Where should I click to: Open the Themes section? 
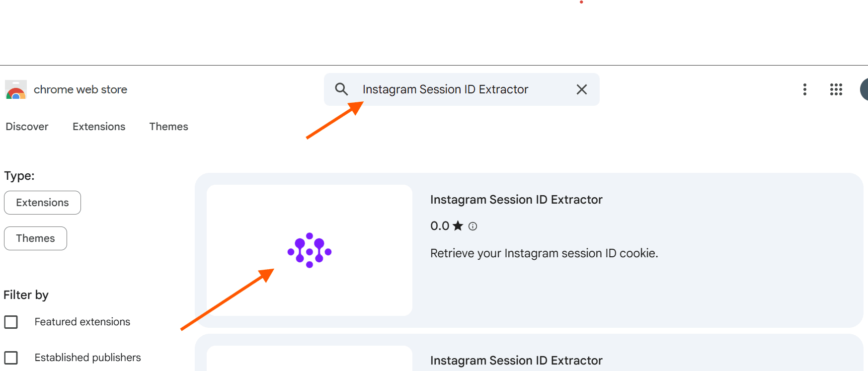(x=169, y=127)
